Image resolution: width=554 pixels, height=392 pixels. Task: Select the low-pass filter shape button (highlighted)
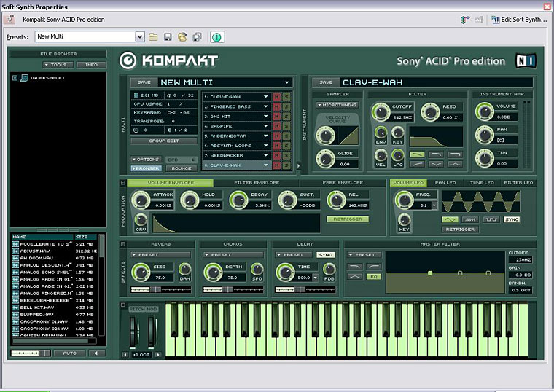pyautogui.click(x=417, y=154)
